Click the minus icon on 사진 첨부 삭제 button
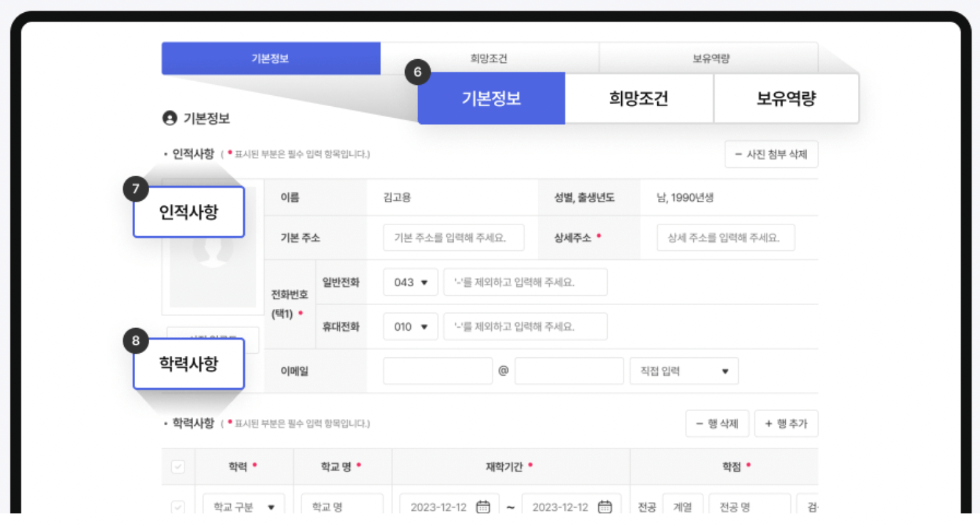This screenshot has height=525, width=980. click(740, 154)
